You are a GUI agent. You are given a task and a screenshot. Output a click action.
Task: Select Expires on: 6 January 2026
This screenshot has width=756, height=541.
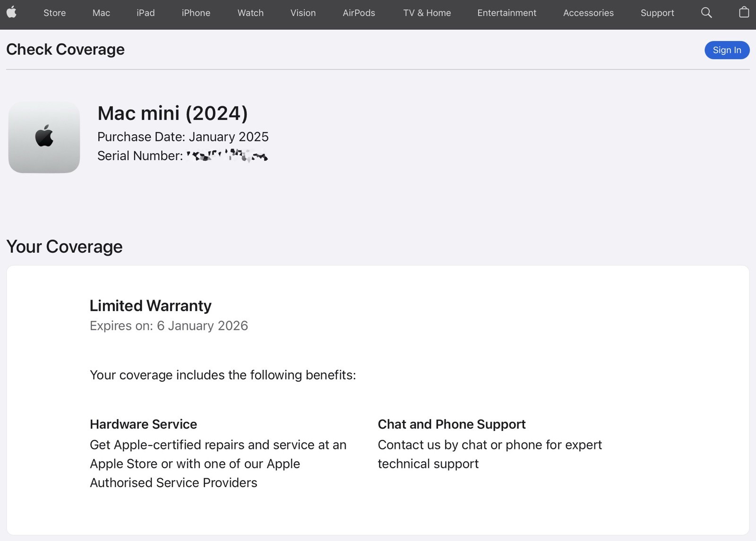[x=169, y=326]
